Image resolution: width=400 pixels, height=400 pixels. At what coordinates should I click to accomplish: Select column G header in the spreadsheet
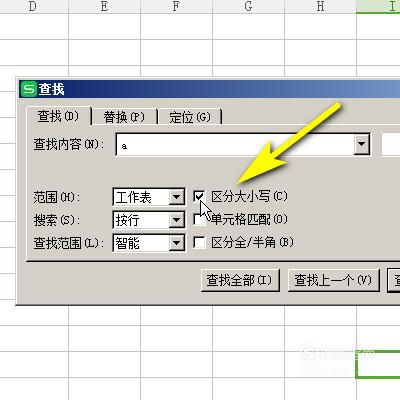point(248,7)
